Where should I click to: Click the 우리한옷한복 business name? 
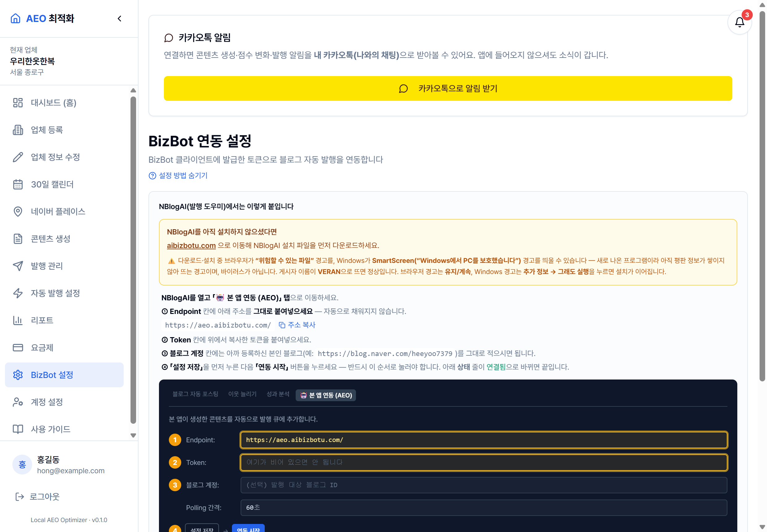[32, 61]
